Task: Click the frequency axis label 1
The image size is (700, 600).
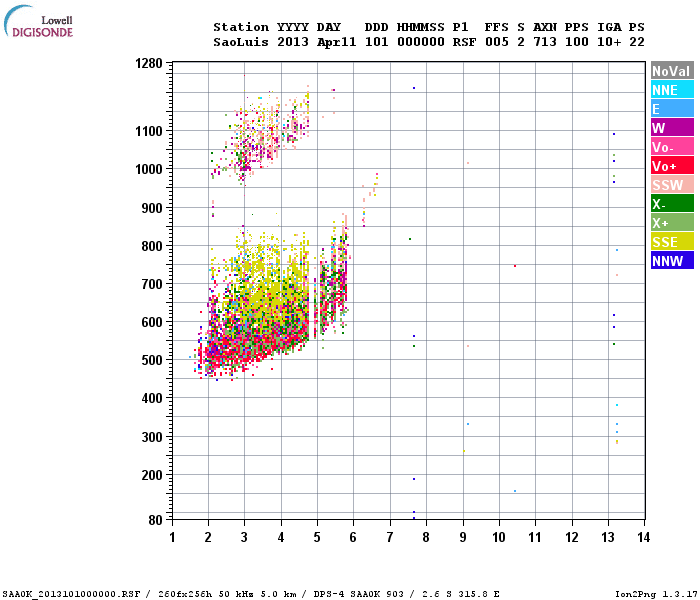Action: tap(172, 537)
